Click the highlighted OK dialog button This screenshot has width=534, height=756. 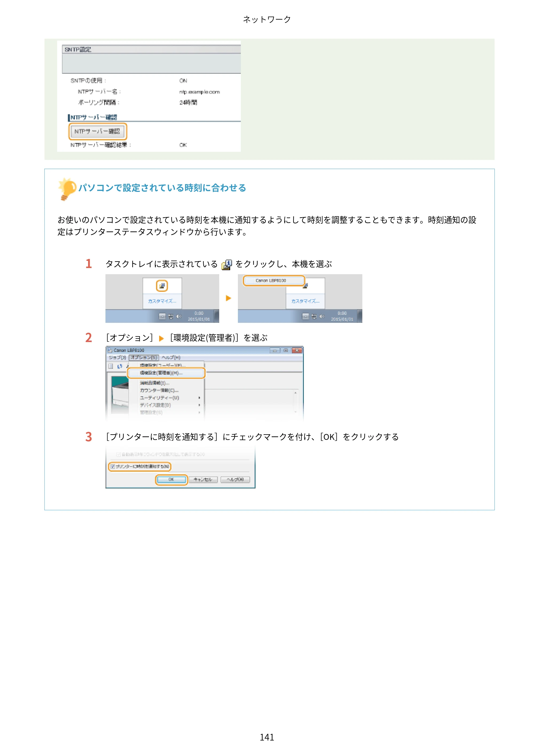click(x=171, y=479)
